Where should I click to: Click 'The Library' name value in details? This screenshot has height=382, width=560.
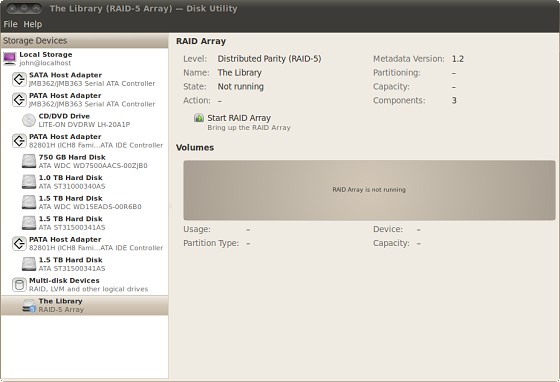240,72
